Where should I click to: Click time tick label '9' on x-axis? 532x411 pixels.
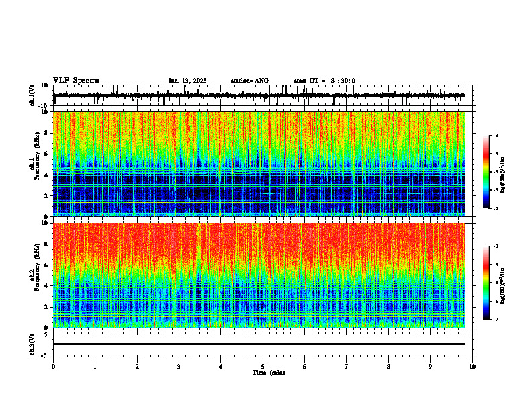click(x=430, y=367)
